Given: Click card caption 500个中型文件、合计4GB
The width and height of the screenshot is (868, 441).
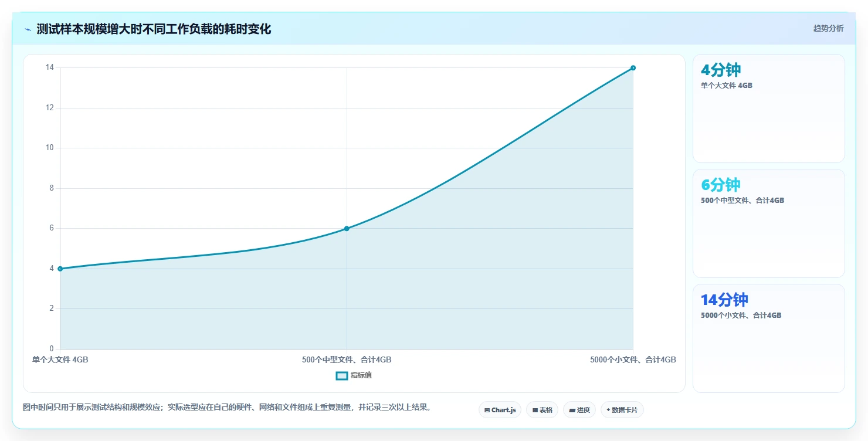Looking at the screenshot, I should click(742, 200).
